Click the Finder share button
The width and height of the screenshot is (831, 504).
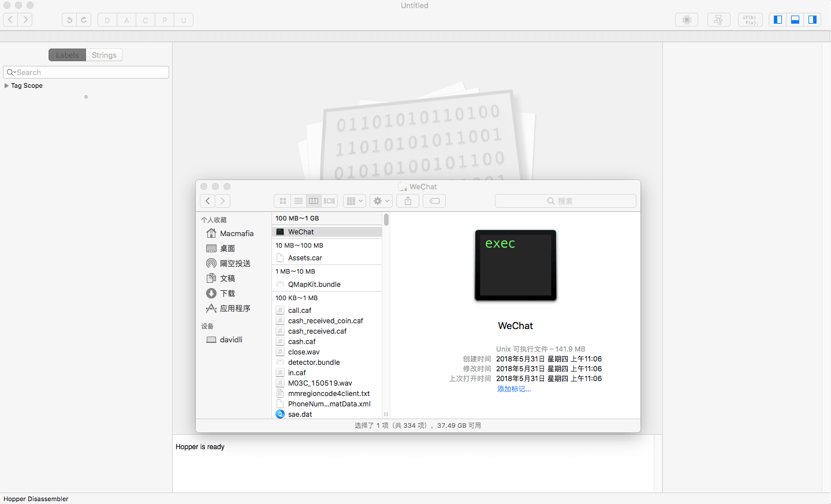pyautogui.click(x=408, y=201)
